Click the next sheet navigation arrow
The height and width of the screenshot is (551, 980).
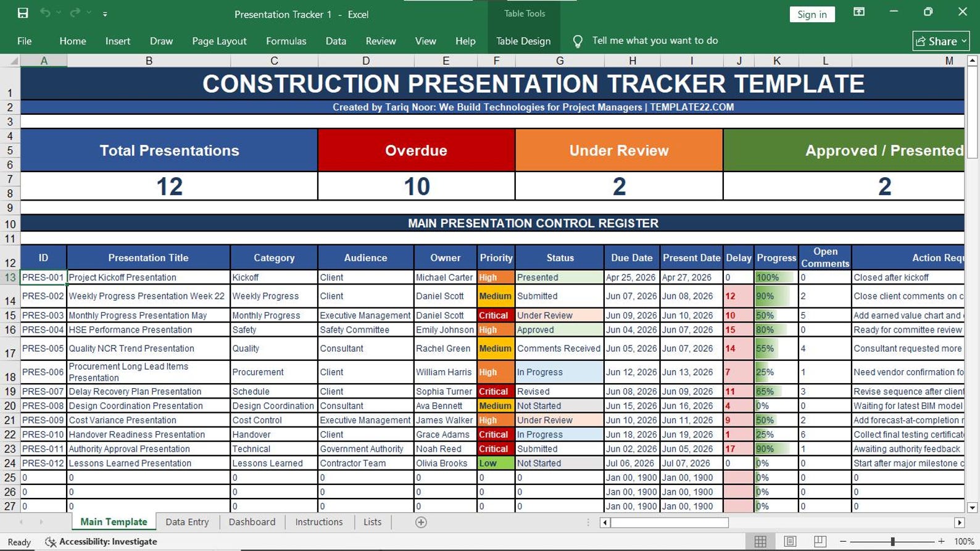[x=41, y=522]
